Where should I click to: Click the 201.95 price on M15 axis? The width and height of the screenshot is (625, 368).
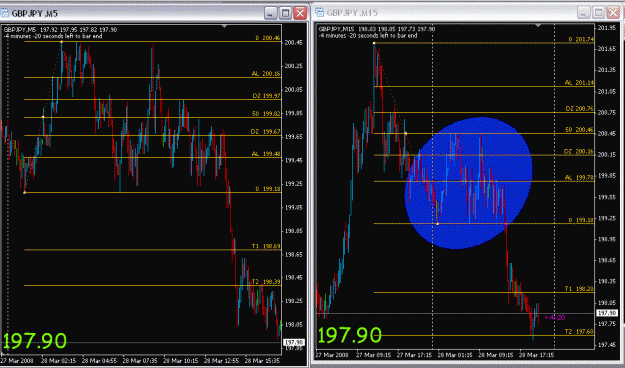pyautogui.click(x=607, y=28)
